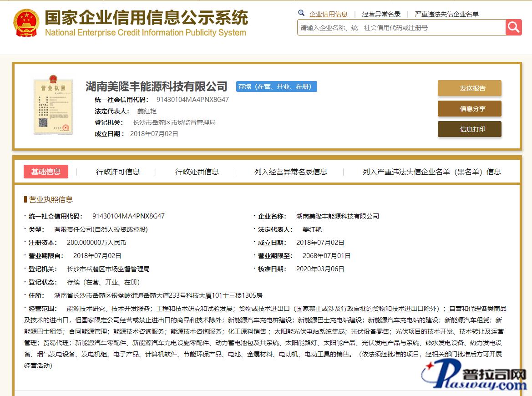Click the 信息打印 button

click(x=469, y=129)
